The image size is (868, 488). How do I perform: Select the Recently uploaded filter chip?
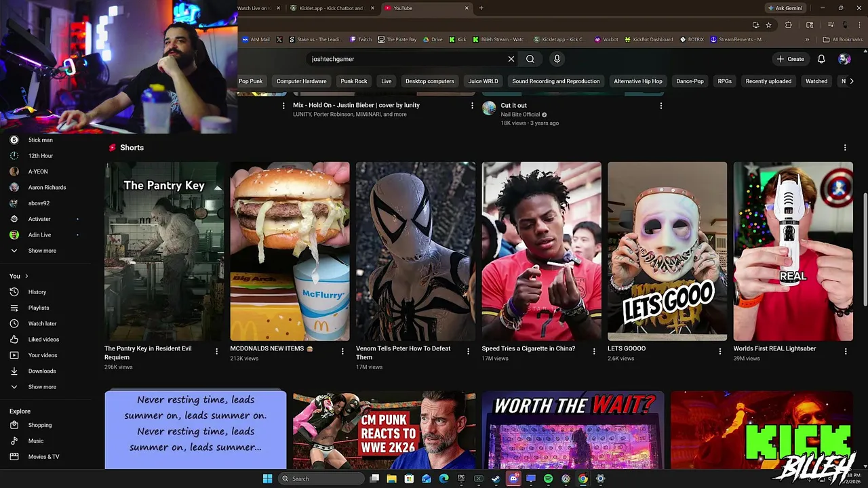pyautogui.click(x=768, y=81)
